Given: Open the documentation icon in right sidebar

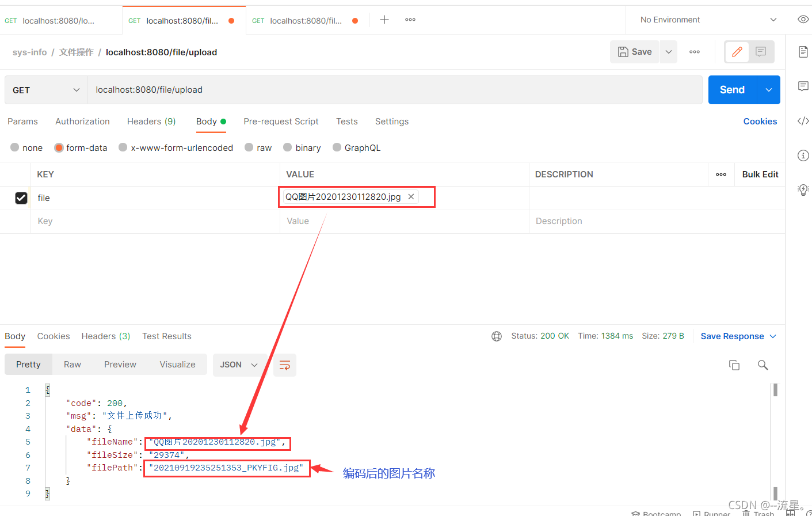Looking at the screenshot, I should [803, 52].
